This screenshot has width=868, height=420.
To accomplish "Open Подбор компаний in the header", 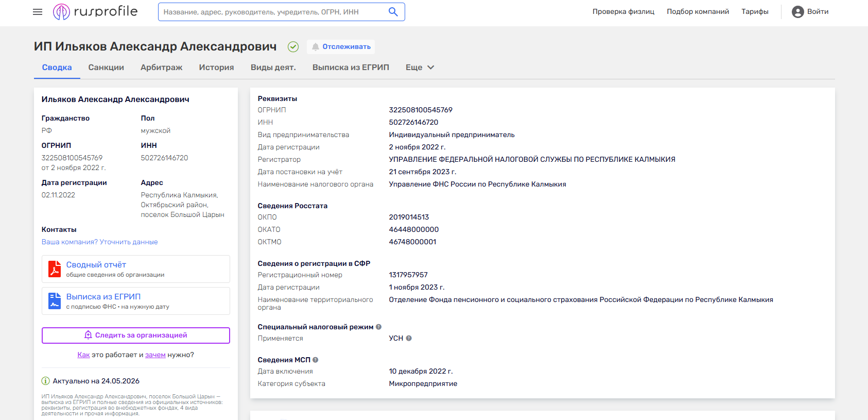I will tap(698, 12).
